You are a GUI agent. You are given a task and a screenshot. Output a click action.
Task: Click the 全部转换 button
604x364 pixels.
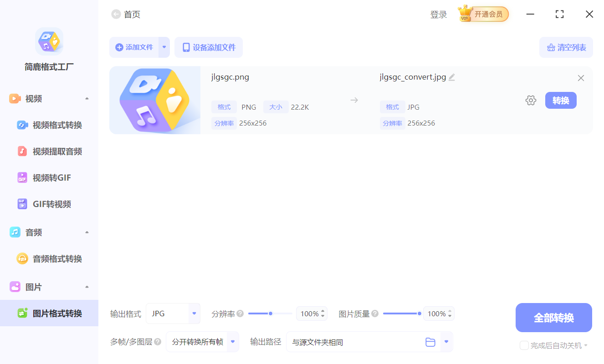tap(553, 317)
